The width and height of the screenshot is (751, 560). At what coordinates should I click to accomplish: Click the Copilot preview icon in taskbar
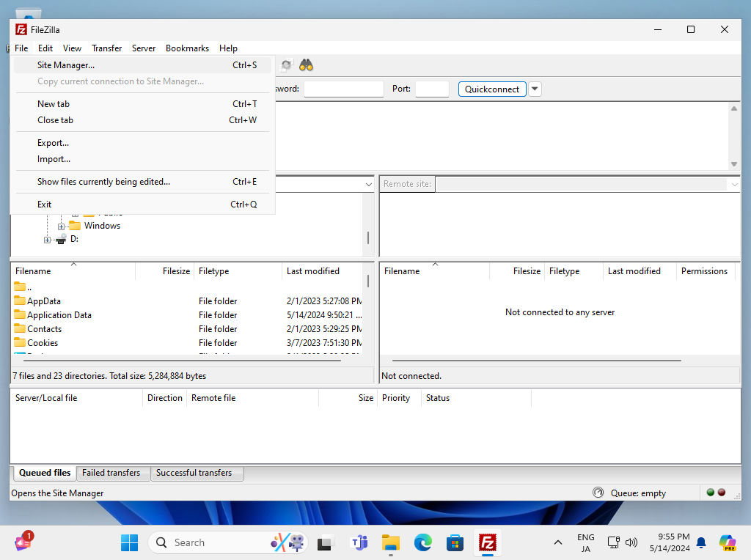tap(728, 542)
